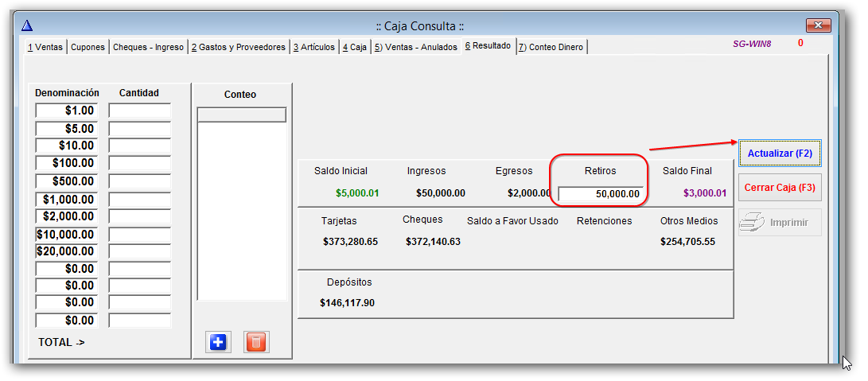Screen dimensions: 868x381
Task: Go to Gastos y Proveedores tab
Action: [238, 48]
